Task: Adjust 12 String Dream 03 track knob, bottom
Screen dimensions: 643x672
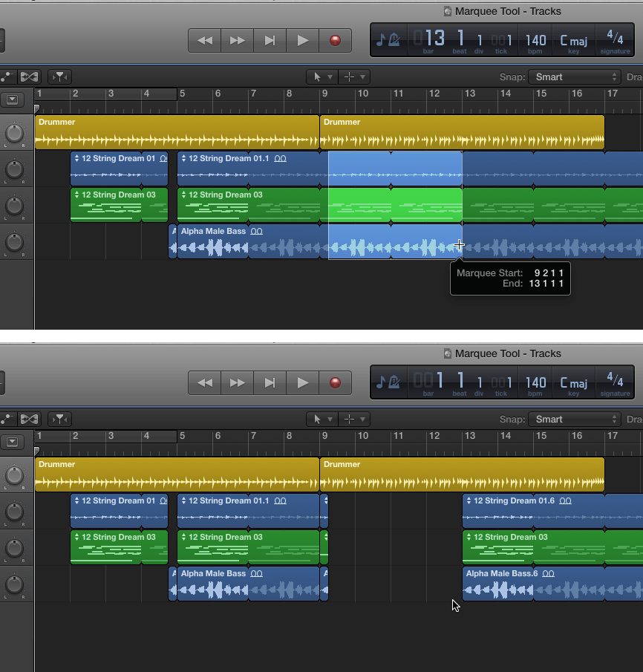Action: [15, 548]
